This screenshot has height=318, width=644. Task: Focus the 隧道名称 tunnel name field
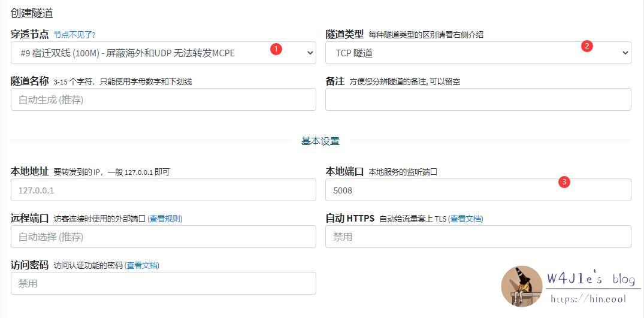(x=163, y=99)
